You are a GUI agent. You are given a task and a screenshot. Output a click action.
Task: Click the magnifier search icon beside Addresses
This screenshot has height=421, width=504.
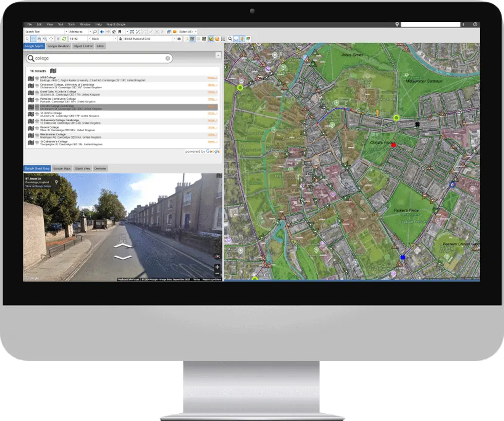[95, 32]
